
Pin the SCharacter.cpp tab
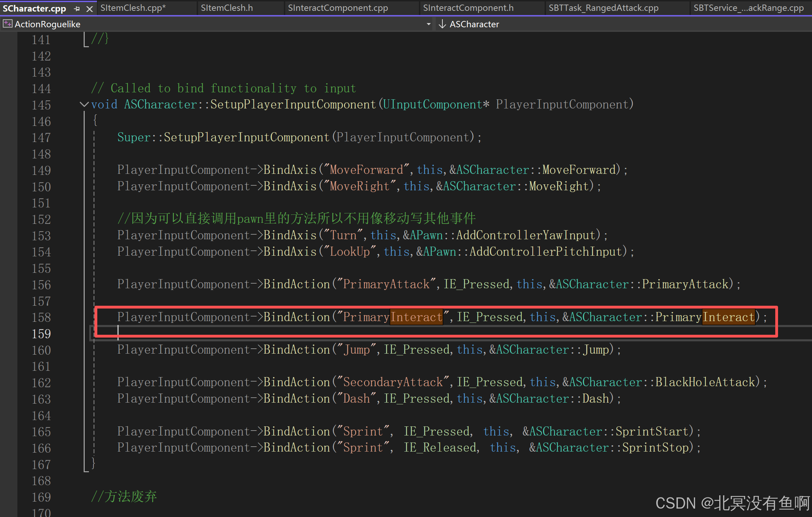[77, 9]
